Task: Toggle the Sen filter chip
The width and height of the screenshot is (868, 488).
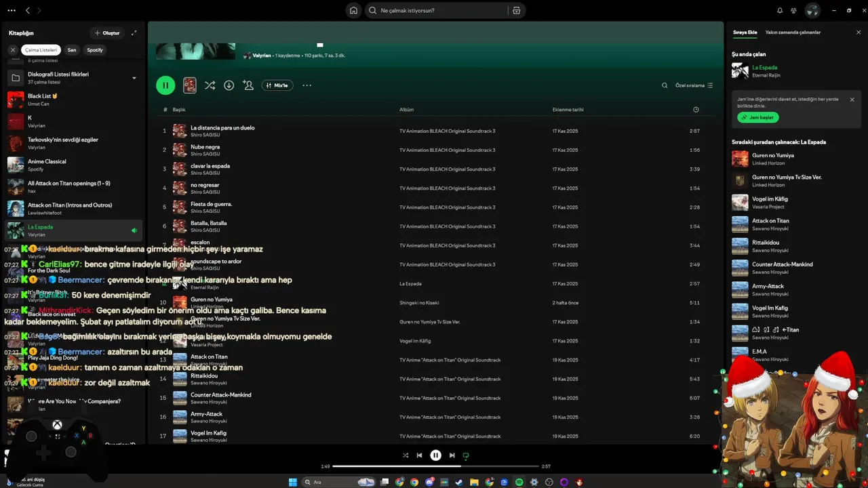Action: [72, 49]
